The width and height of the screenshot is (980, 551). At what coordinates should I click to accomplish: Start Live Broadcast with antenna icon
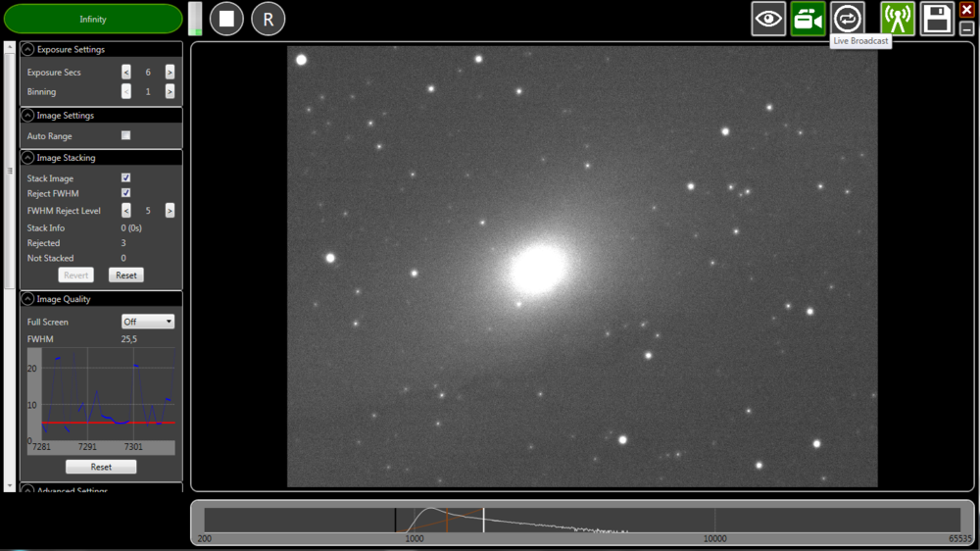pos(898,19)
